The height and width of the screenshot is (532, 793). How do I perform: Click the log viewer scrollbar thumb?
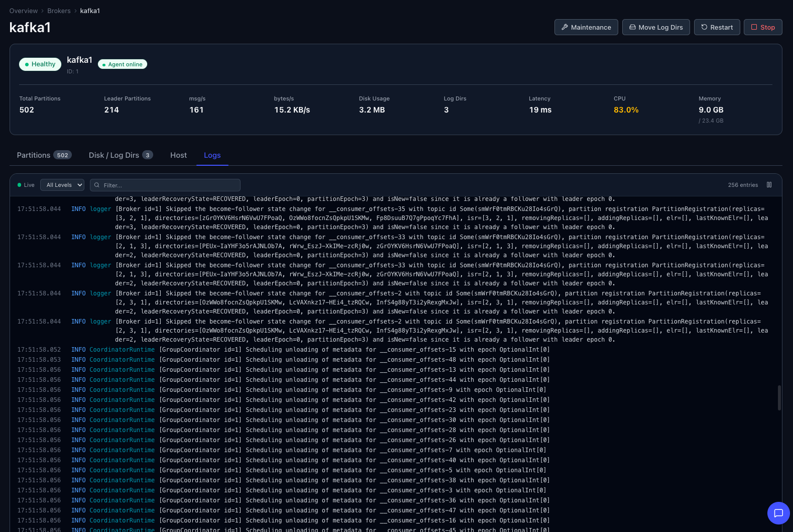pyautogui.click(x=779, y=398)
